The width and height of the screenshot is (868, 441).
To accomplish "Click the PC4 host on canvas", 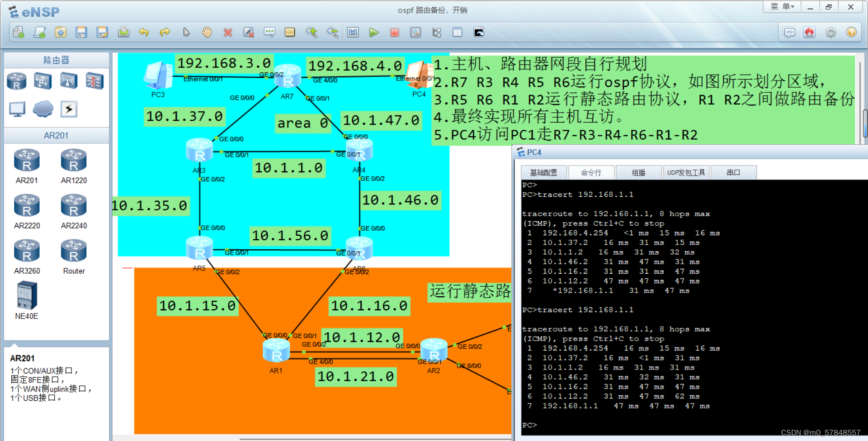I will (419, 76).
